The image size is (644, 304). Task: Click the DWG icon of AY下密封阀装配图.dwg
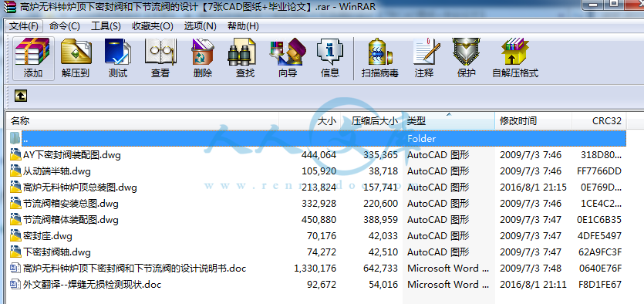pyautogui.click(x=15, y=155)
